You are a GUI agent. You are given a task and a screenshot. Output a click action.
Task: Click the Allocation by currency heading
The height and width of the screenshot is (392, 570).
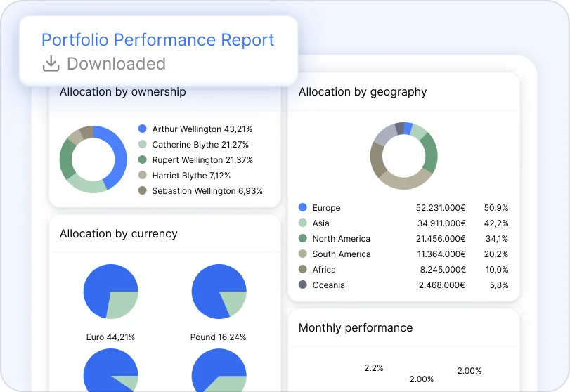click(x=119, y=234)
